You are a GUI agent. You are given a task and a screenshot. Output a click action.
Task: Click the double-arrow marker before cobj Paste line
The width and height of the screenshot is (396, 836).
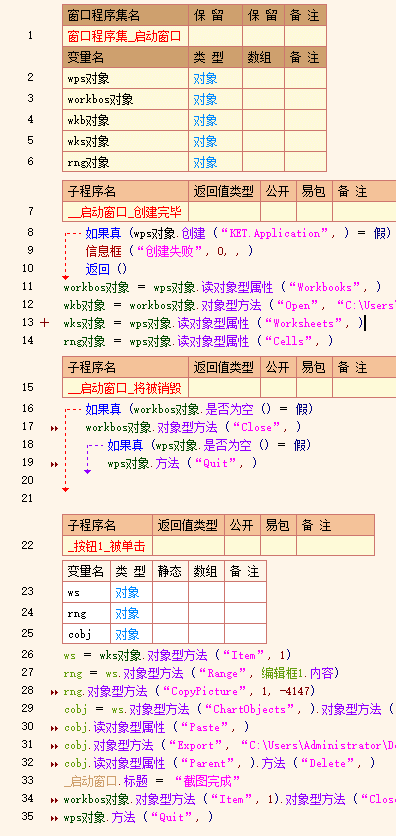coord(54,728)
